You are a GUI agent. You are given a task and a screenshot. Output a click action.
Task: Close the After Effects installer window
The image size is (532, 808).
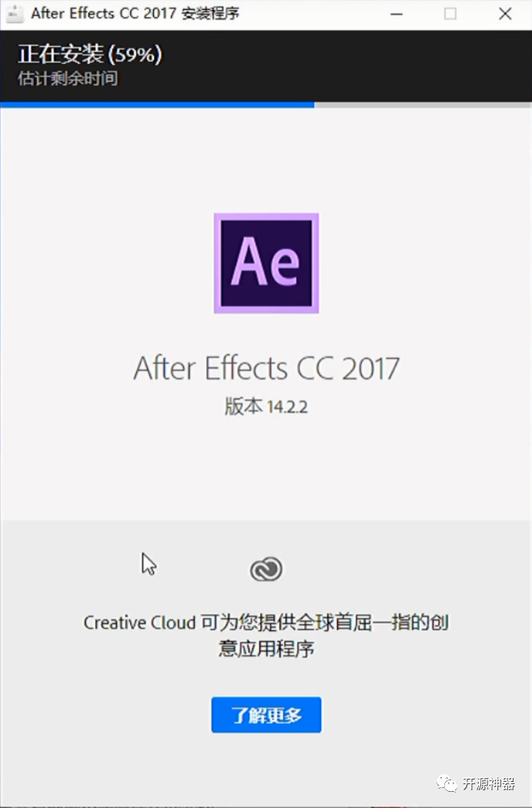505,14
